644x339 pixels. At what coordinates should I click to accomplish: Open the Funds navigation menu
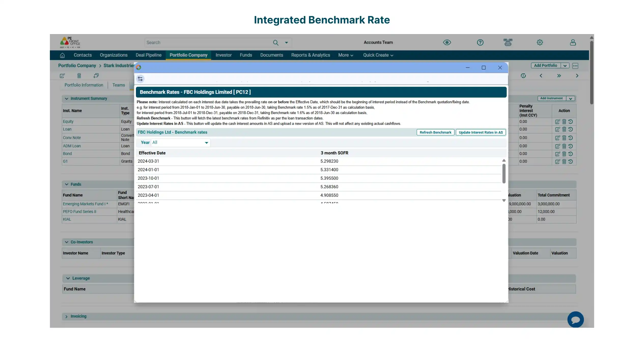246,55
